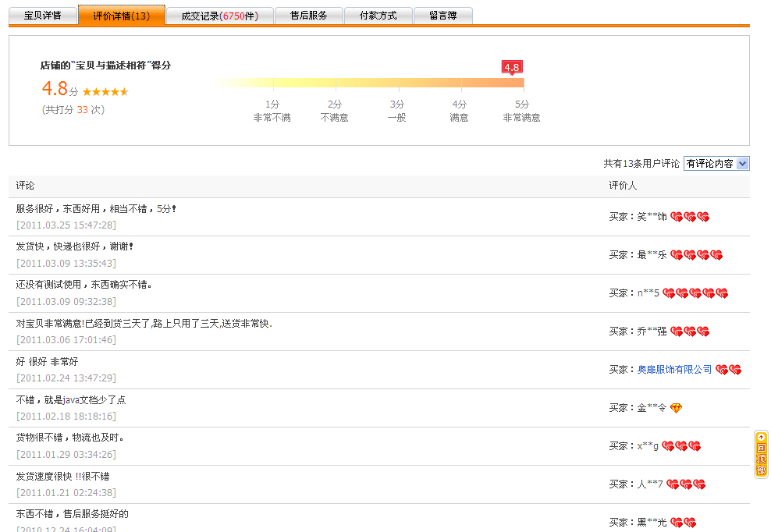Open the 有评论内容 filter dropdown

point(716,164)
